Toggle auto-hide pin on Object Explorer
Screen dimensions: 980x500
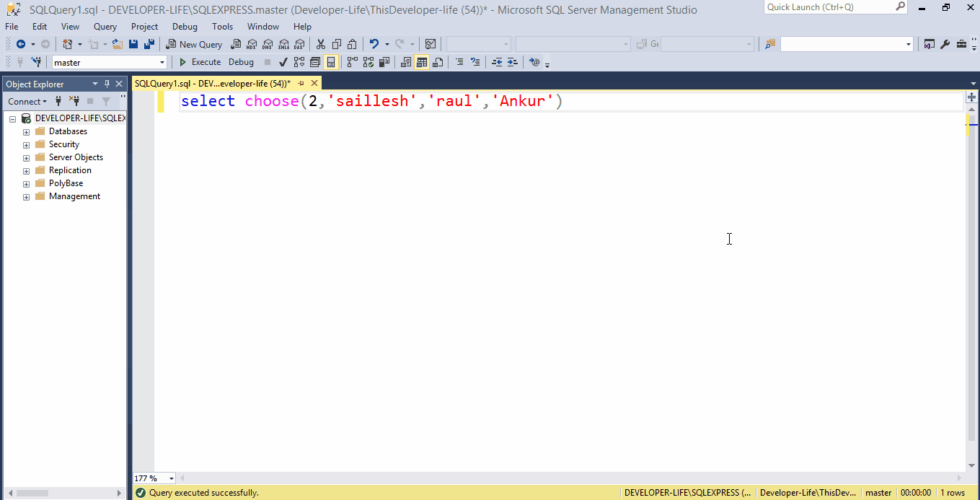click(x=107, y=84)
